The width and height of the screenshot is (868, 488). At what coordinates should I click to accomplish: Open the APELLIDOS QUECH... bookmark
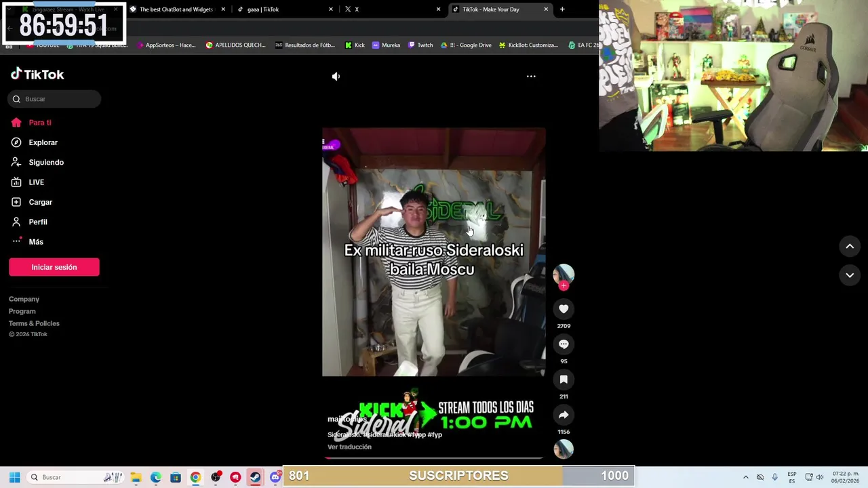tap(236, 45)
